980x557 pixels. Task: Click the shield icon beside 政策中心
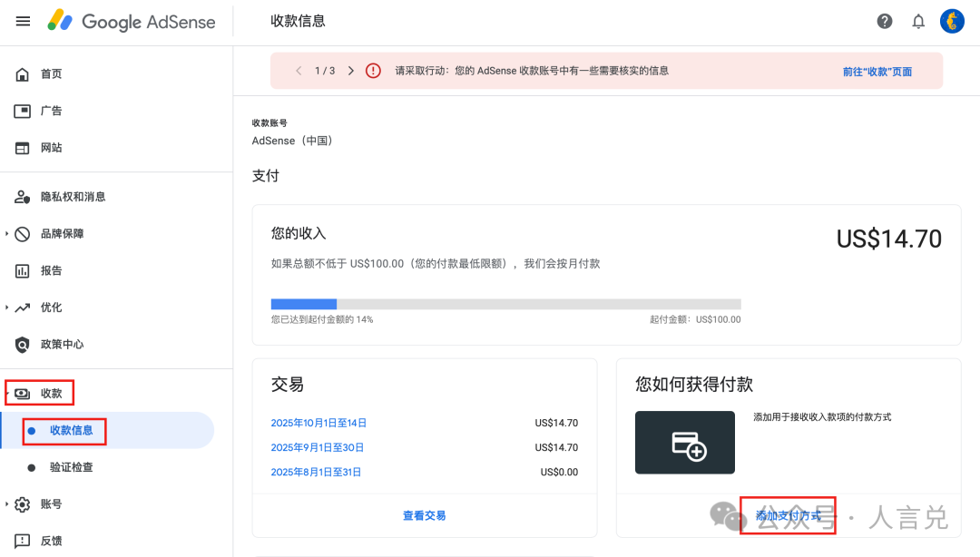(x=23, y=345)
